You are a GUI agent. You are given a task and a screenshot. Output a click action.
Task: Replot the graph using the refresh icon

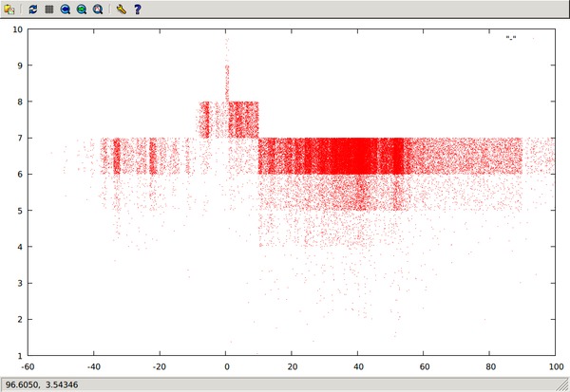[x=33, y=9]
